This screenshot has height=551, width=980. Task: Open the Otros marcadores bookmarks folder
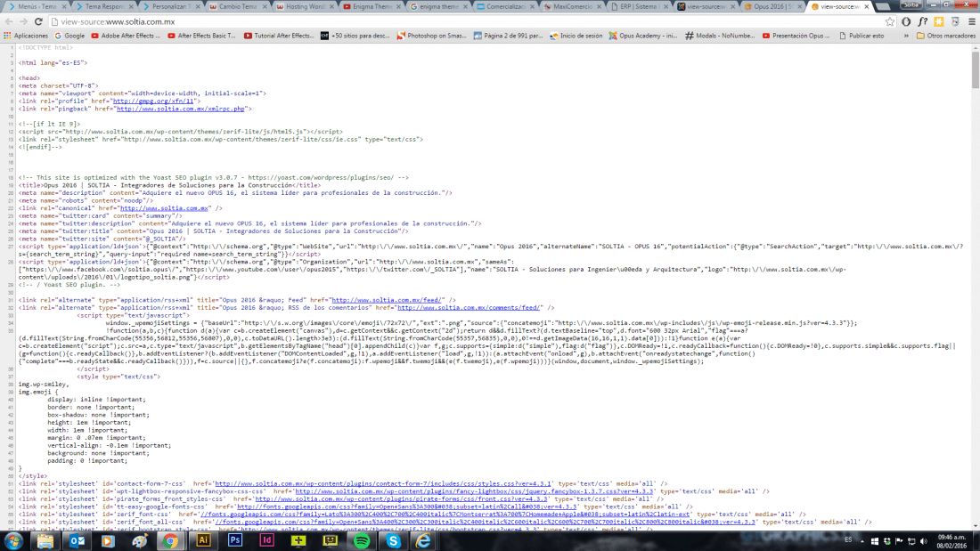[945, 36]
